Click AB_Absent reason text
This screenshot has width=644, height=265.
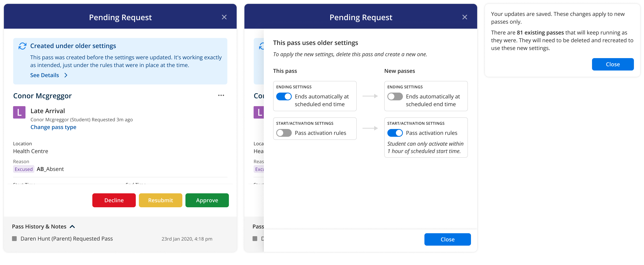50,169
